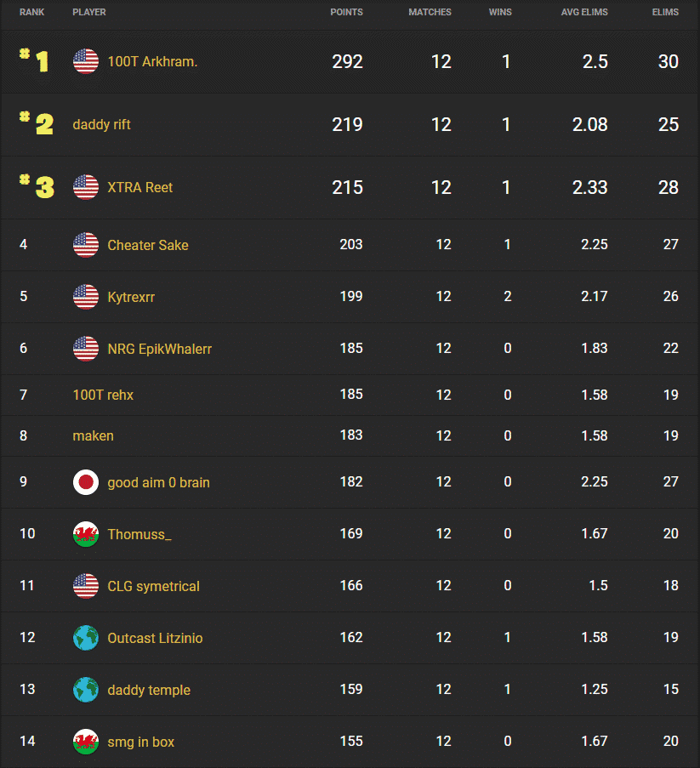Click the US flag beside XTRA Reet
Screen dimensions: 700x768
(x=86, y=187)
